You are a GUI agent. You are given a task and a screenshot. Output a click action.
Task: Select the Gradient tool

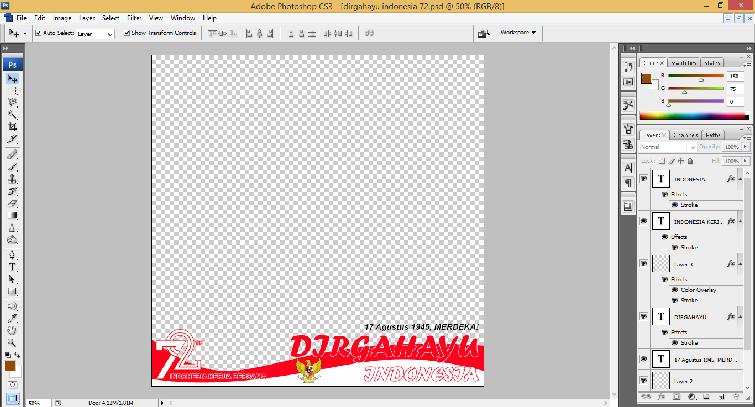13,215
